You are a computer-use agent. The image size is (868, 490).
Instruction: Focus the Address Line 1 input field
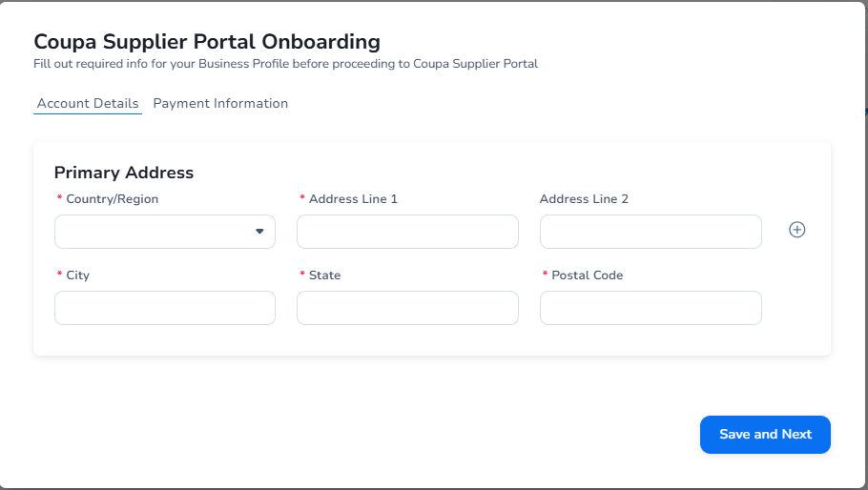407,232
